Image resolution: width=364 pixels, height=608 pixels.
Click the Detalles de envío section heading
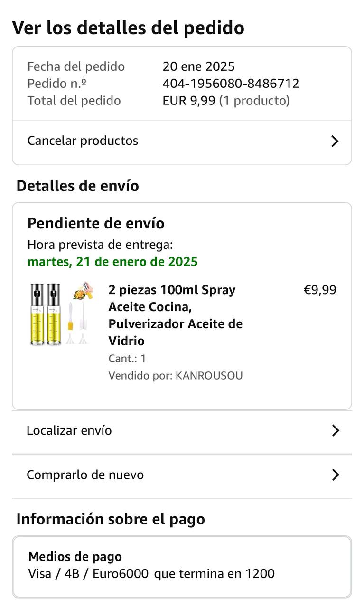[77, 186]
